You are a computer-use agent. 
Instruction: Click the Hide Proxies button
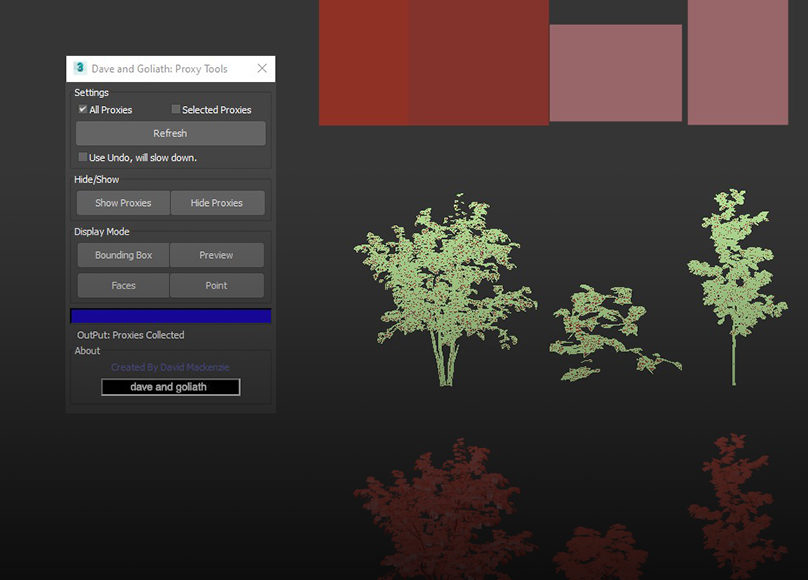pyautogui.click(x=217, y=203)
